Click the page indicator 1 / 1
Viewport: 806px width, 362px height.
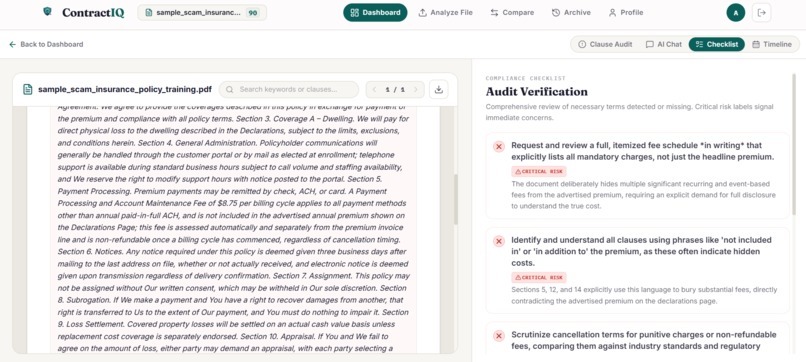395,89
